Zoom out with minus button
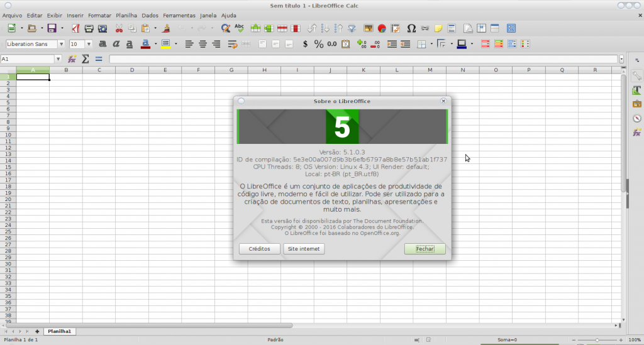Image resolution: width=644 pixels, height=345 pixels. (x=574, y=340)
